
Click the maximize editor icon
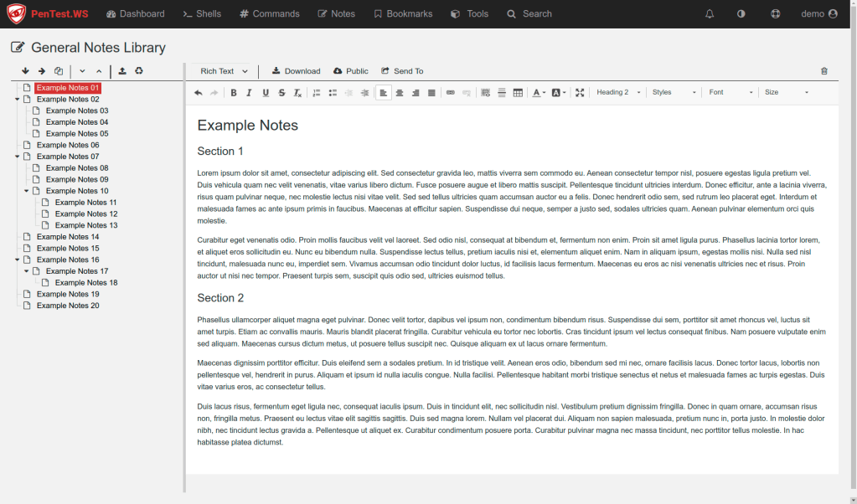click(x=580, y=92)
